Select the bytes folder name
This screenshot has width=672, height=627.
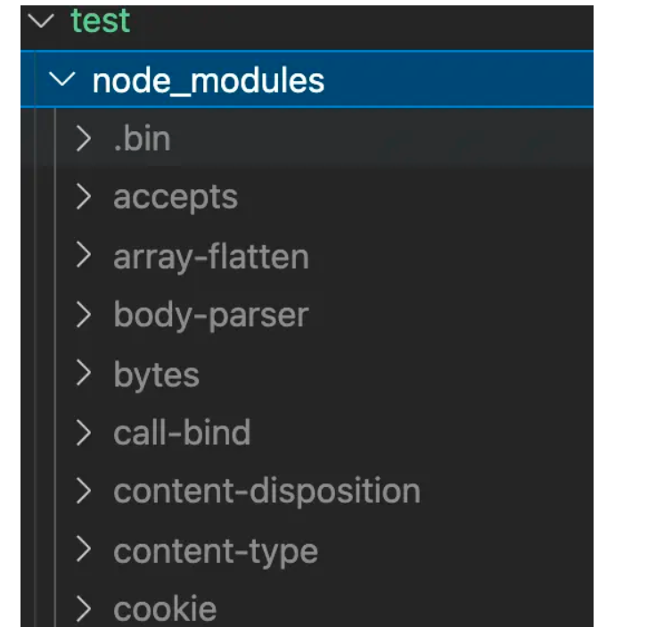click(x=156, y=375)
